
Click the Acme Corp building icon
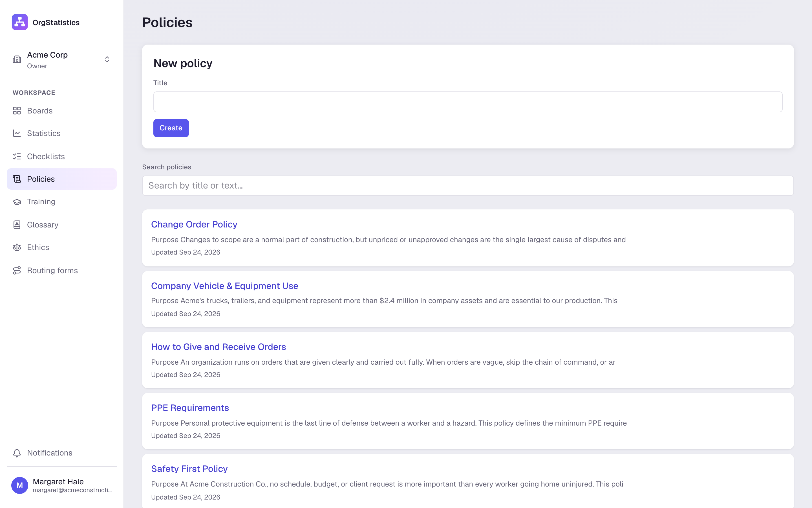pyautogui.click(x=17, y=60)
